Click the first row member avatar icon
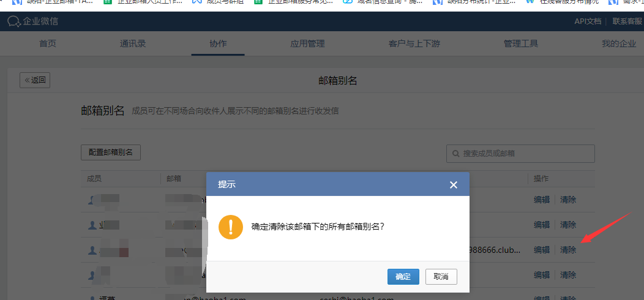 [x=92, y=200]
